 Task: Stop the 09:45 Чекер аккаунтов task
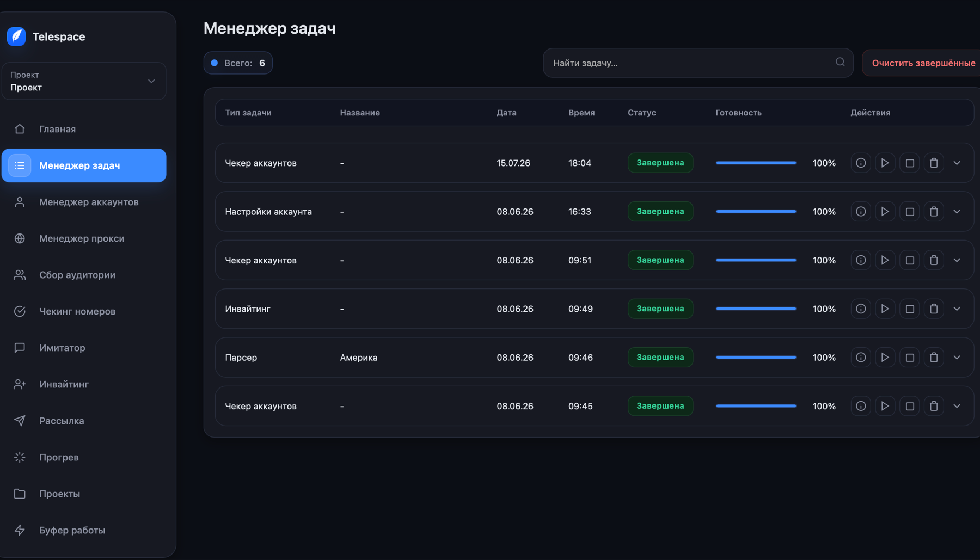coord(910,406)
